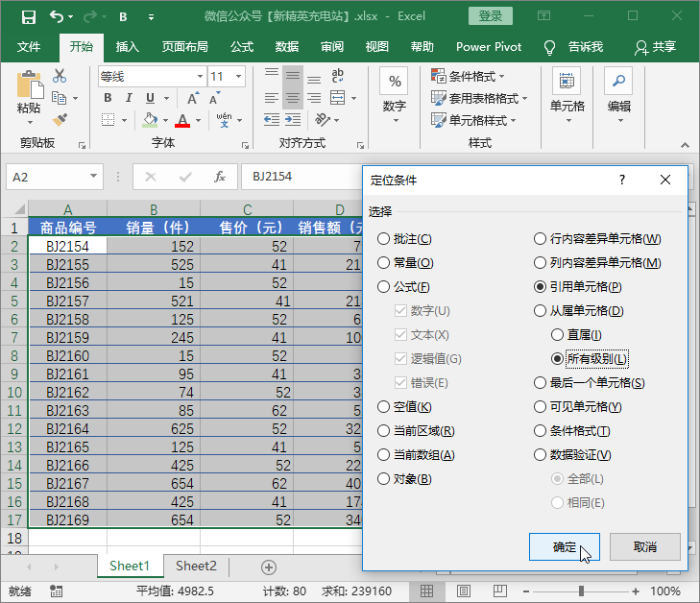Open the font name 等线 dropdown
This screenshot has width=700, height=603.
pyautogui.click(x=200, y=76)
